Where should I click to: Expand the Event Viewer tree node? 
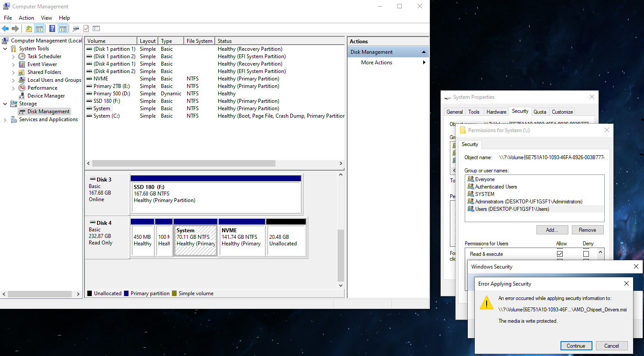13,64
